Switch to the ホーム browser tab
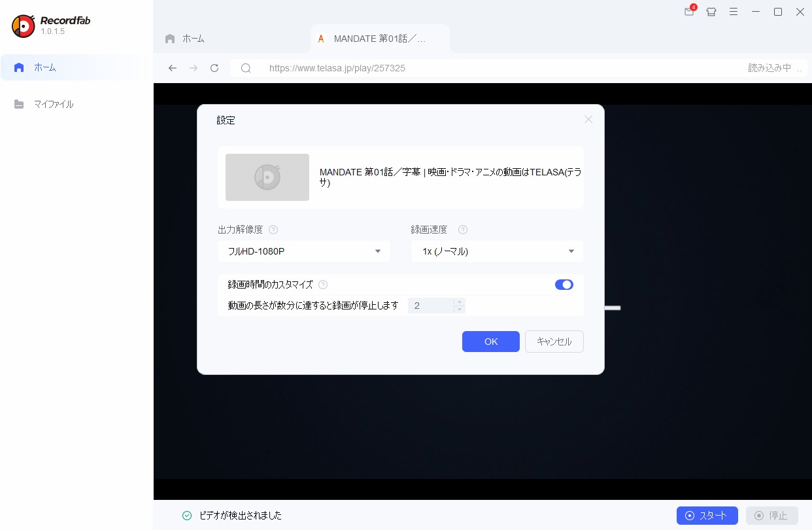The width and height of the screenshot is (812, 530). click(186, 39)
